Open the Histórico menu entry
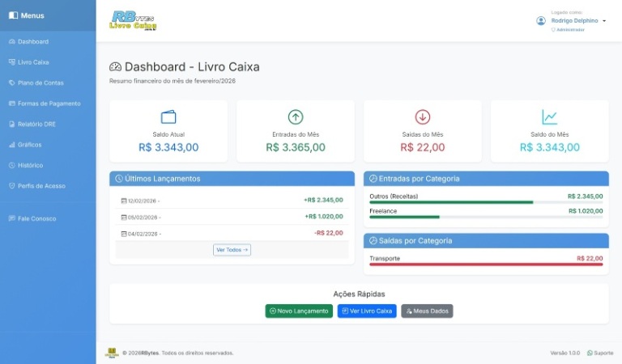 click(48, 165)
